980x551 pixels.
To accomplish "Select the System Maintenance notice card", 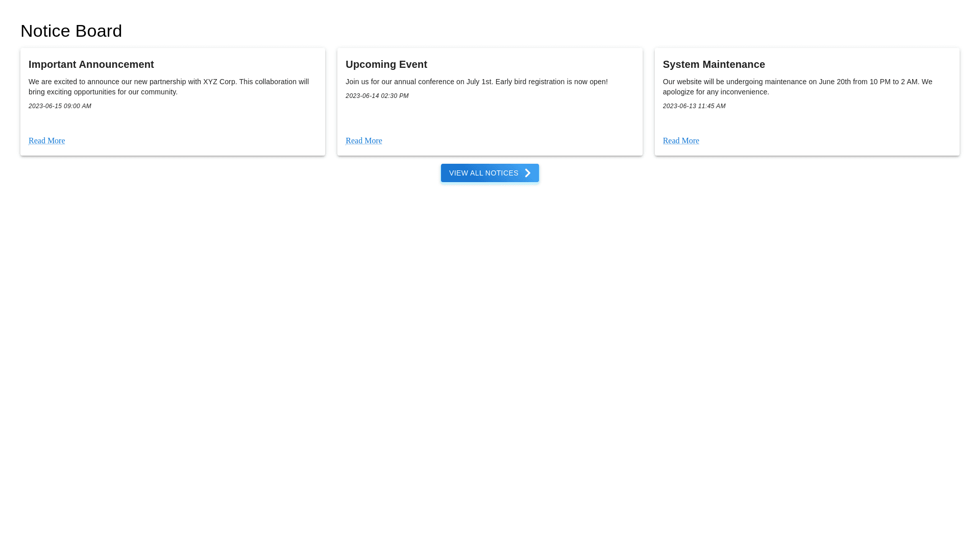I will [x=827, y=122].
